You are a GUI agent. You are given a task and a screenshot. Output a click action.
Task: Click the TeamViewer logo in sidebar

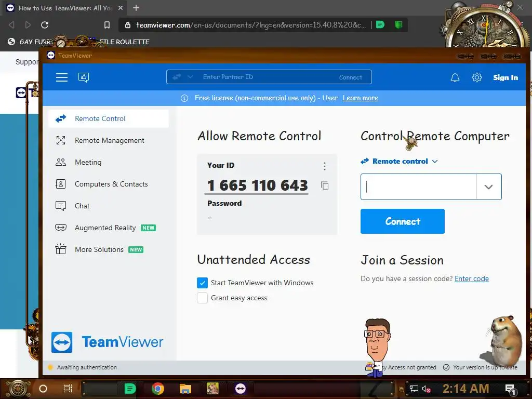point(107,342)
